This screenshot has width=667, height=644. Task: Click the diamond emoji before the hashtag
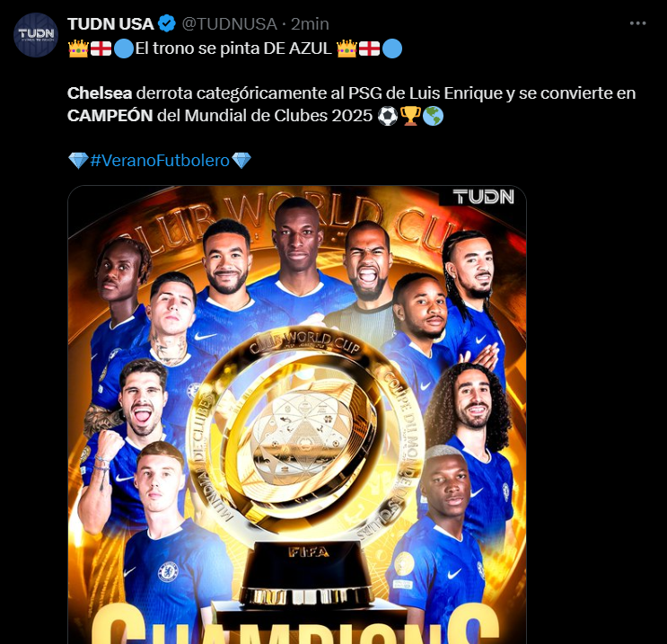(x=78, y=161)
